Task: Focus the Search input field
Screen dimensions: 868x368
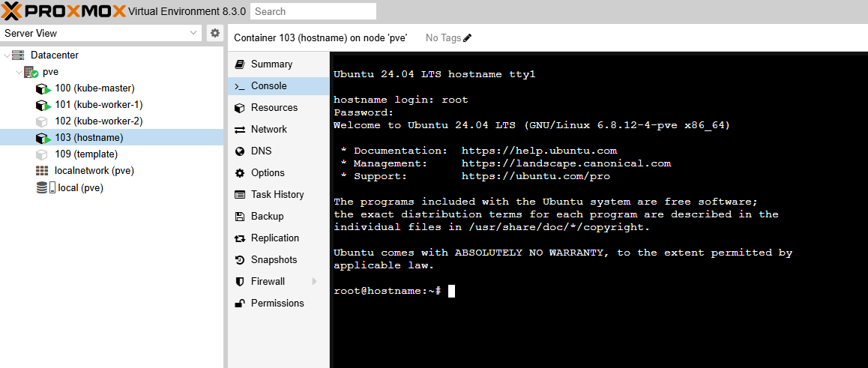Action: coord(313,11)
